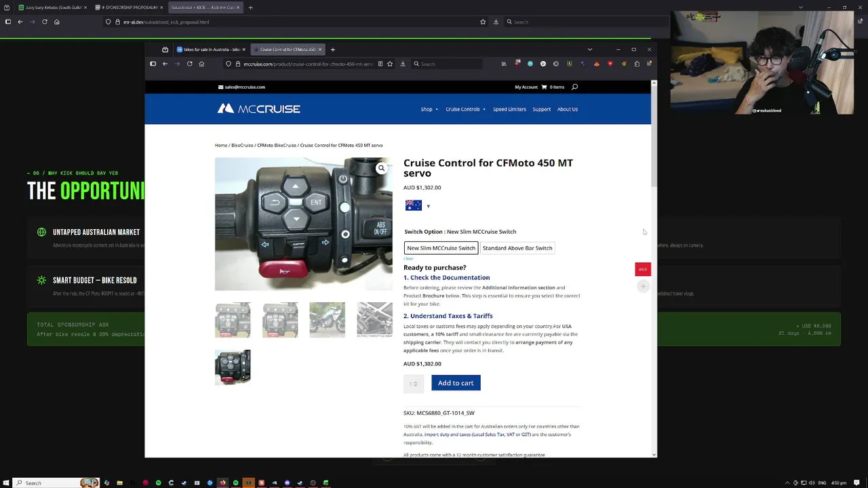868x488 pixels.
Task: Reload the mccruise page in the front browser
Action: 189,64
